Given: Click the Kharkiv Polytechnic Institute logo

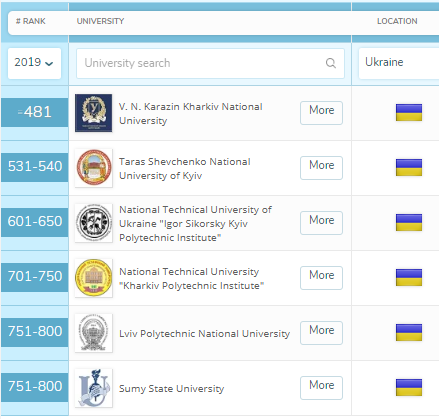Looking at the screenshot, I should coord(94,278).
